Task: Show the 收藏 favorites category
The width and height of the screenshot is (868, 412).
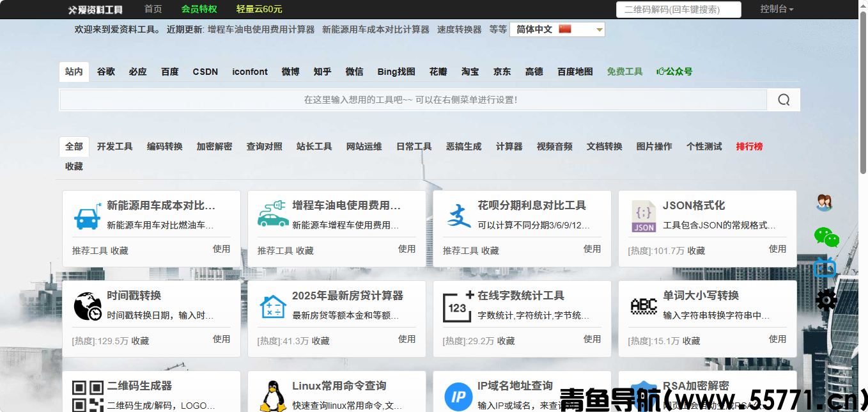Action: click(74, 166)
